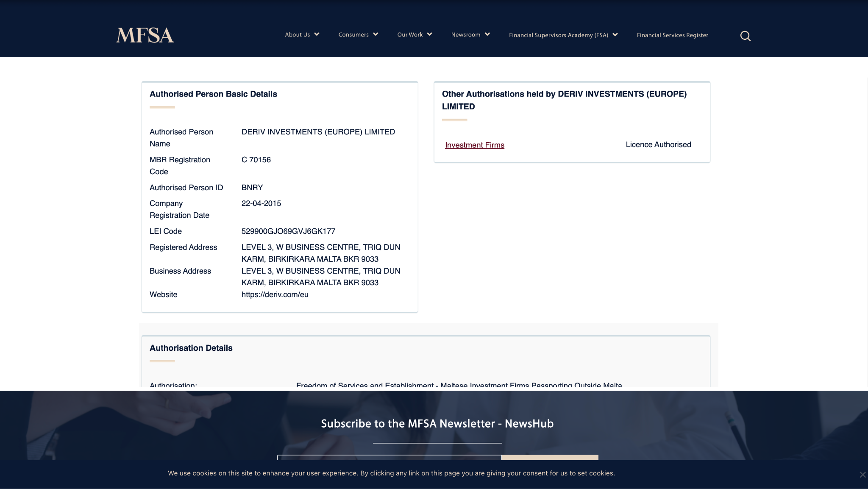Expand the Consumers dropdown arrow
Viewport: 868px width, 489px height.
(x=376, y=34)
